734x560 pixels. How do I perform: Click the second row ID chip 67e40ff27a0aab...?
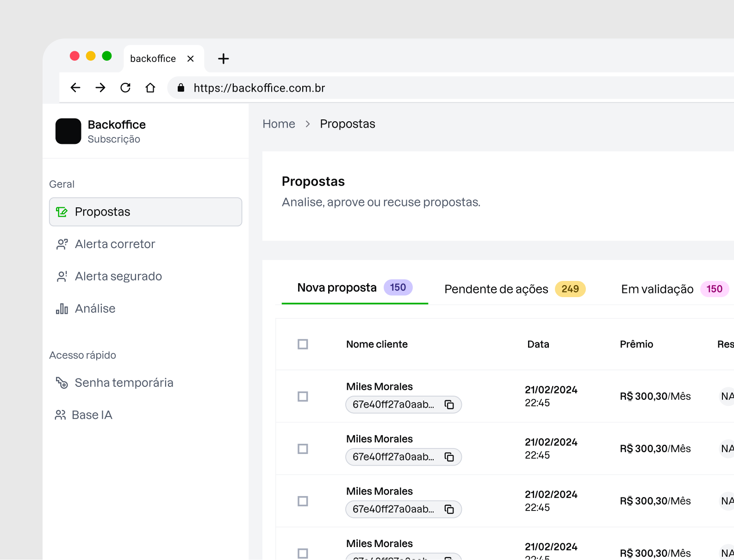tap(404, 457)
